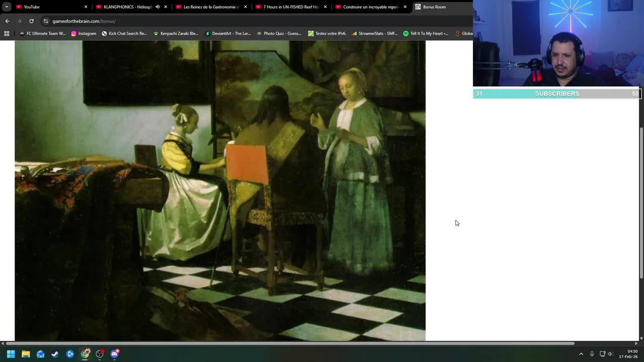Image resolution: width=644 pixels, height=362 pixels.
Task: Open FC Ultimate Team bookmark
Action: click(x=42, y=34)
